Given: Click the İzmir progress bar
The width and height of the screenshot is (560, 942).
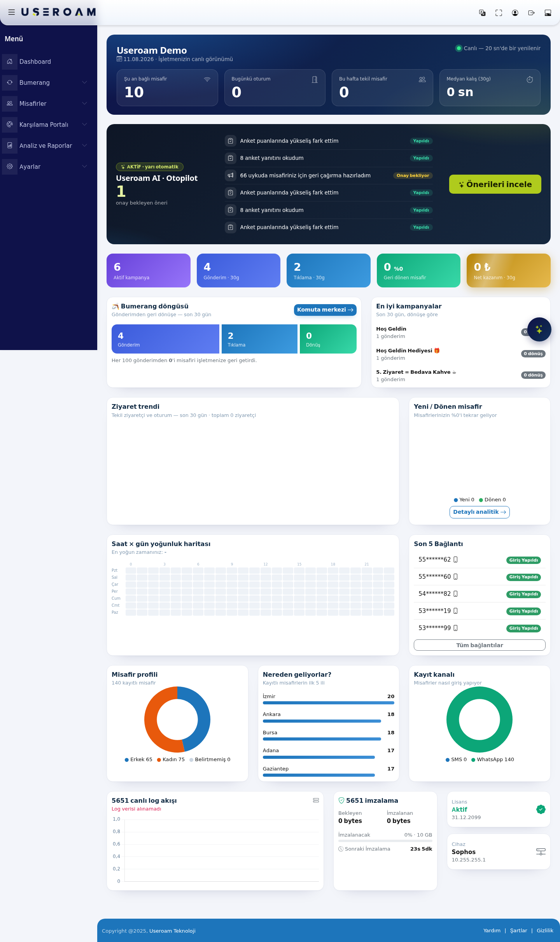Looking at the screenshot, I should point(329,703).
